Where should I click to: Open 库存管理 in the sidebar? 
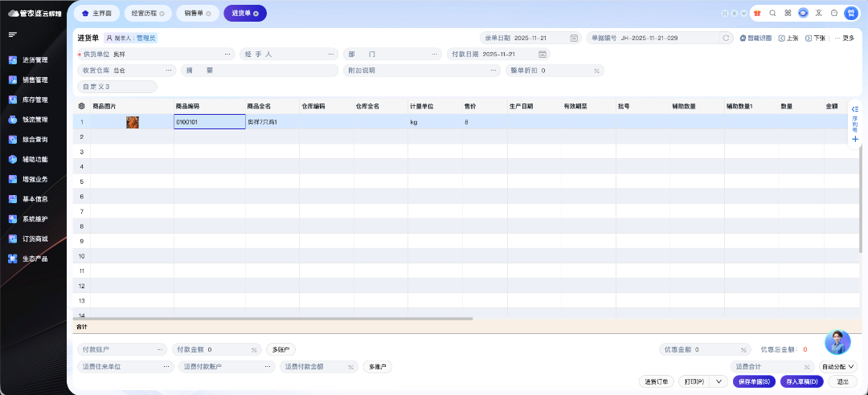pyautogui.click(x=35, y=100)
